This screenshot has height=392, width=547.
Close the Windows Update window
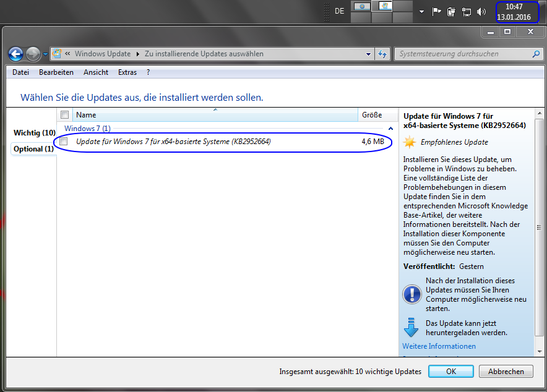point(530,32)
